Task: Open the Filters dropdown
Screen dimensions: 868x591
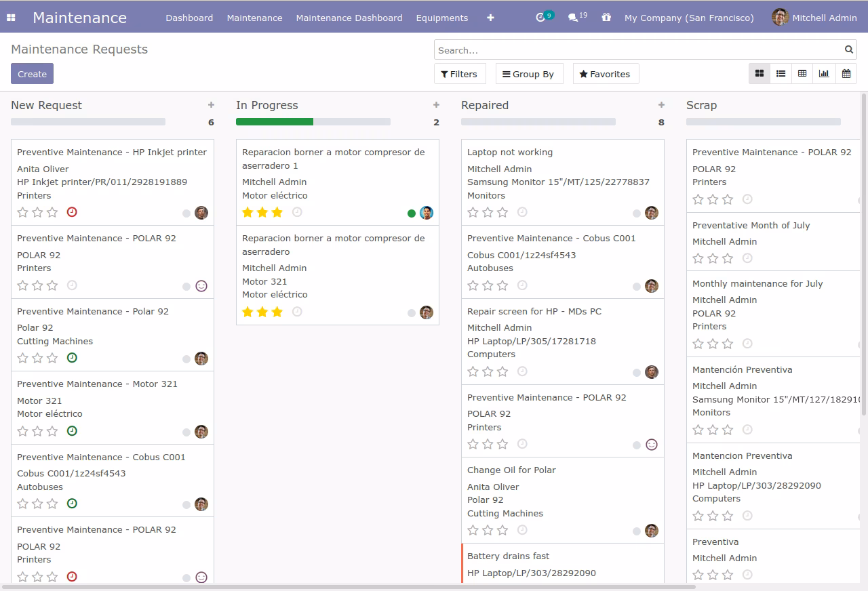Action: pos(460,74)
